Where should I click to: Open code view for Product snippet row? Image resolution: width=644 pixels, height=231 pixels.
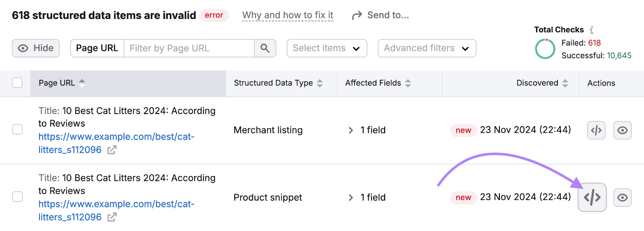[592, 198]
